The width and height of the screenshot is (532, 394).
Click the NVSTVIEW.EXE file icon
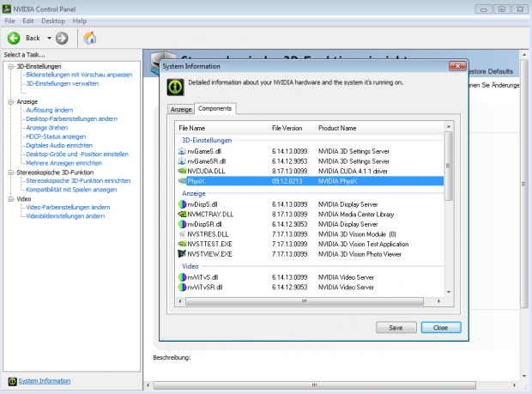181,253
